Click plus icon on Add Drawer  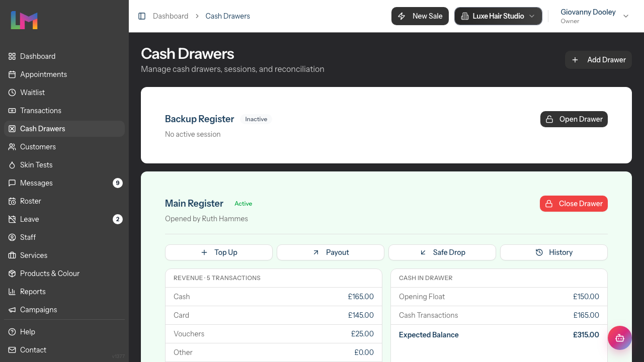tap(575, 60)
